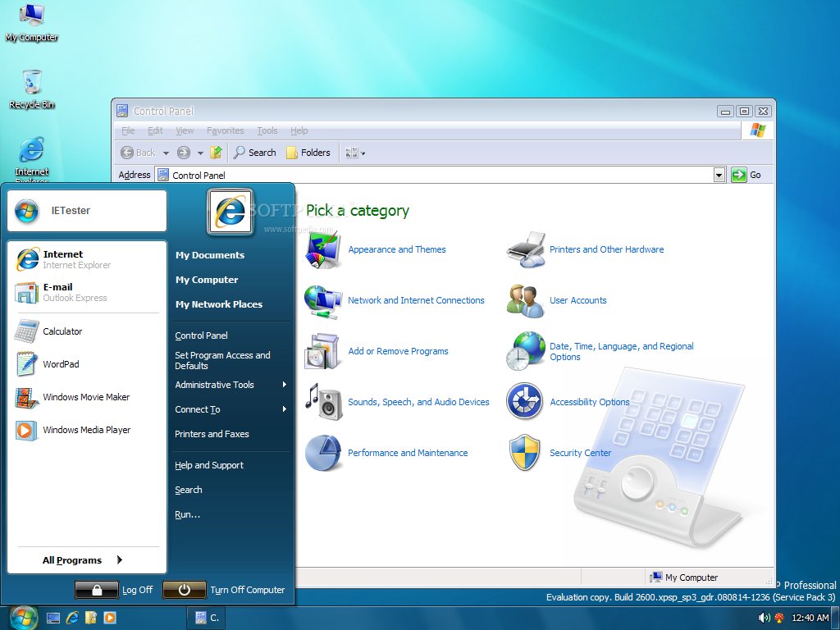This screenshot has width=840, height=630.
Task: Open the File menu
Action: pos(128,130)
